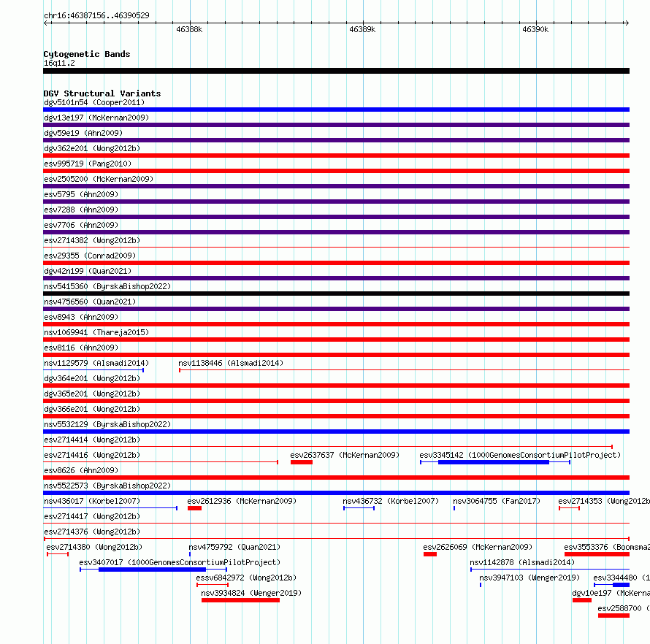Click the 16q11.2 cytogenetic band bar
The height and width of the screenshot is (644, 650).
[x=336, y=71]
